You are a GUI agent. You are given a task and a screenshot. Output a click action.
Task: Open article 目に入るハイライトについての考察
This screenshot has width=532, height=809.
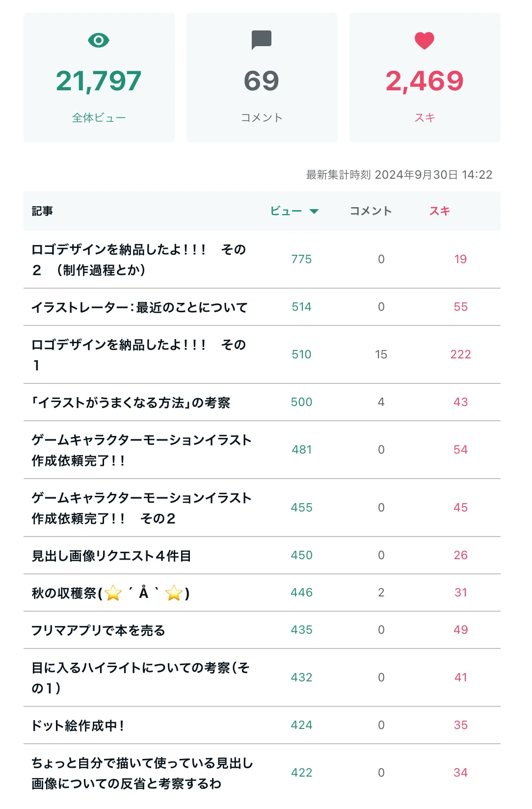coord(141,678)
